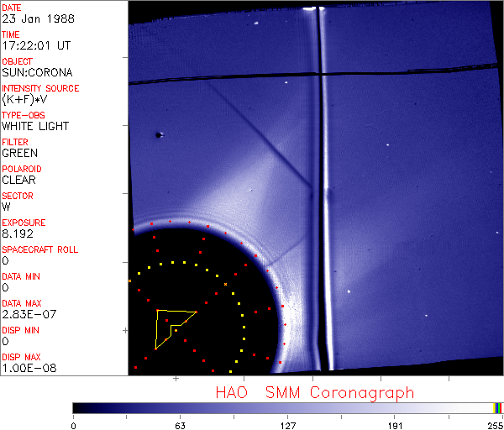Click the 127 tick label under the color bar
This screenshot has width=504, height=430.
pos(287,425)
